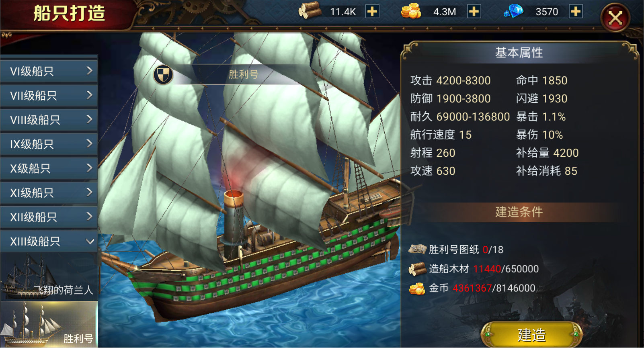This screenshot has height=348, width=644.
Task: Expand the VIII级船只 category
Action: pos(49,120)
